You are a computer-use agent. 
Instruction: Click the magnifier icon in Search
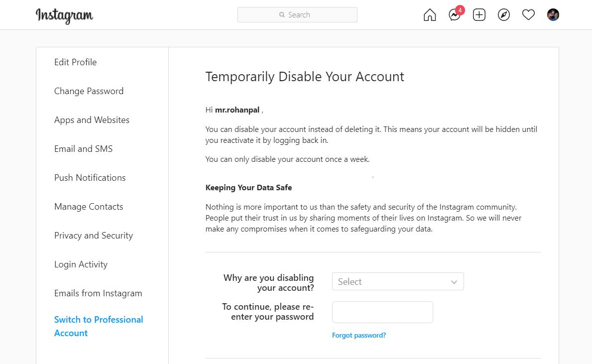point(282,15)
